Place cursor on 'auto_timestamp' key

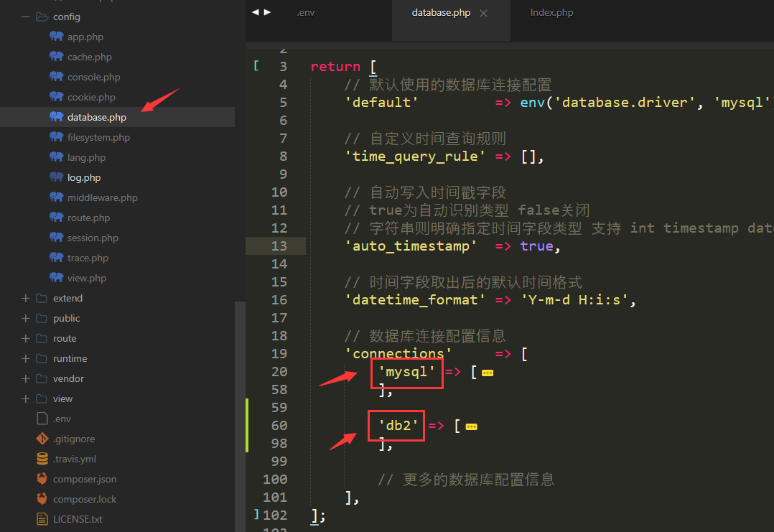coord(411,246)
